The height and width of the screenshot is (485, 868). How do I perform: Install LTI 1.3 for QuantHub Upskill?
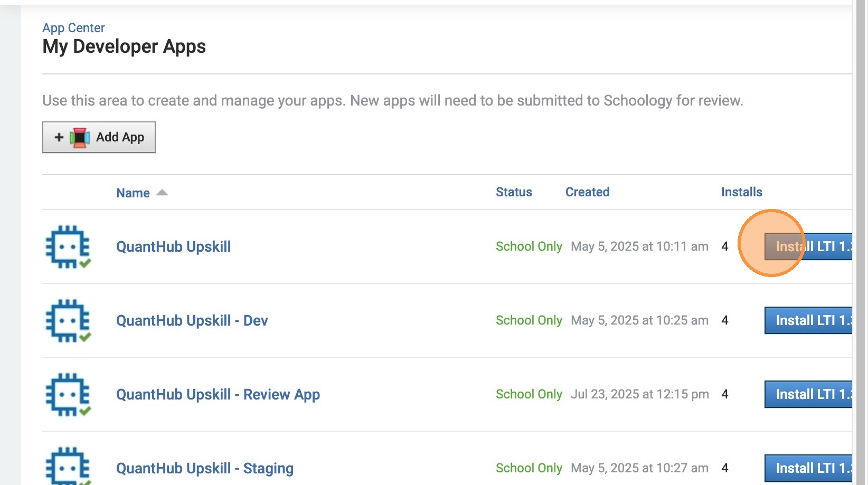[x=808, y=246]
